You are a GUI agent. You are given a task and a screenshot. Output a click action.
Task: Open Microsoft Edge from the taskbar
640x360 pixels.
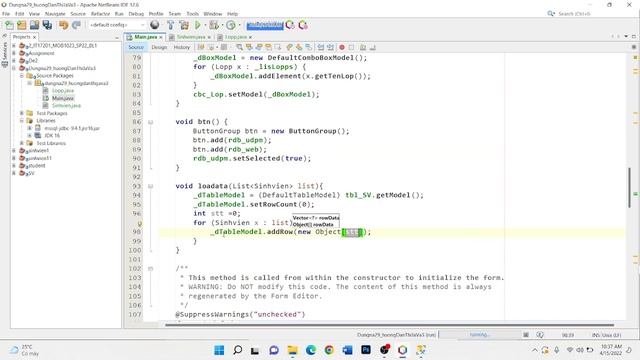pyautogui.click(x=311, y=350)
